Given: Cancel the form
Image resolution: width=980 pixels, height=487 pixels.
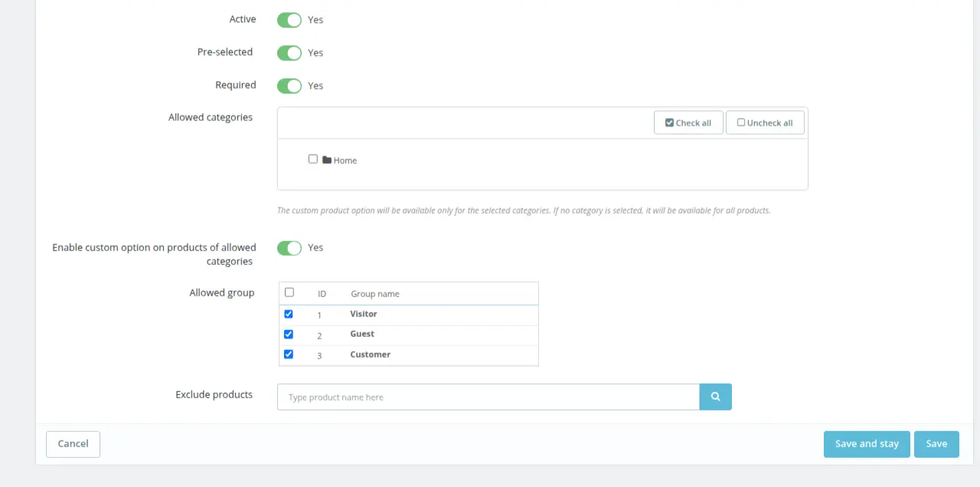Looking at the screenshot, I should pyautogui.click(x=73, y=444).
